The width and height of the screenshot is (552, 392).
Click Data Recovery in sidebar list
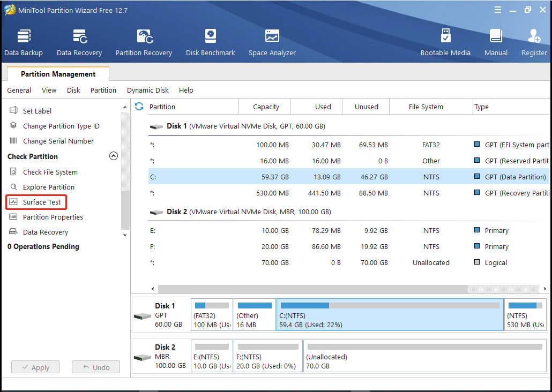46,232
